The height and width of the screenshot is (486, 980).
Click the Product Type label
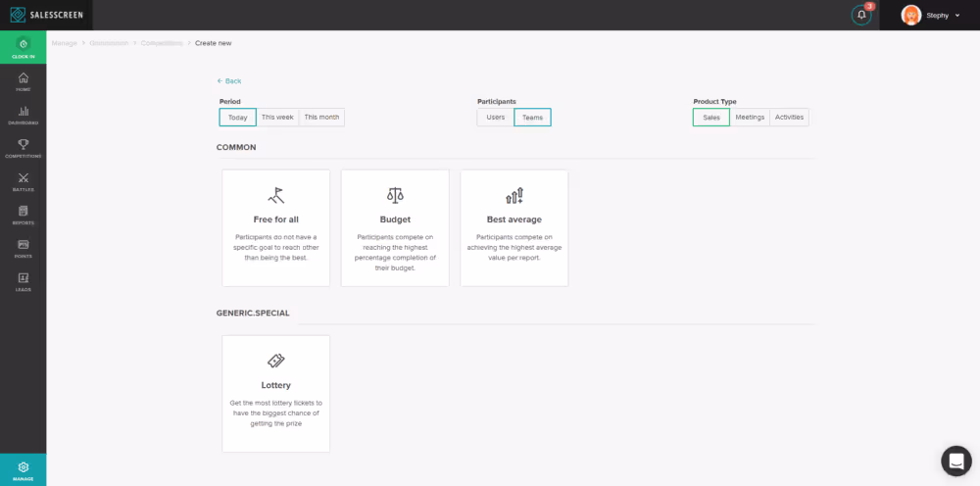[x=715, y=101]
